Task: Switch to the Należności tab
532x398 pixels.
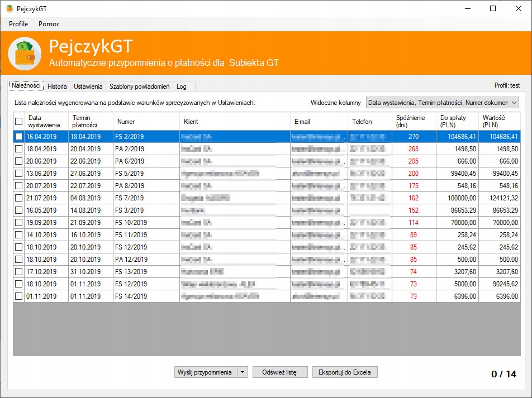Action: pyautogui.click(x=26, y=86)
